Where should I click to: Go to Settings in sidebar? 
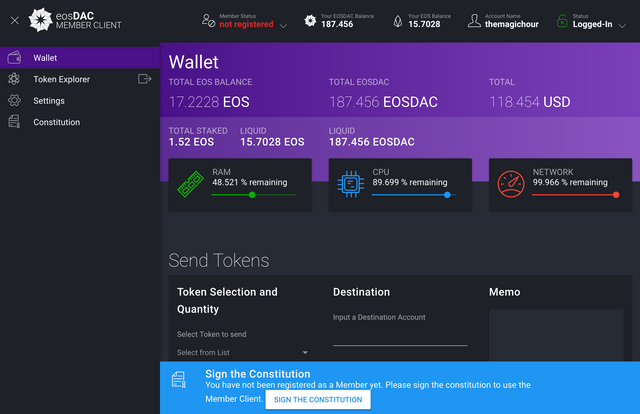pyautogui.click(x=80, y=100)
